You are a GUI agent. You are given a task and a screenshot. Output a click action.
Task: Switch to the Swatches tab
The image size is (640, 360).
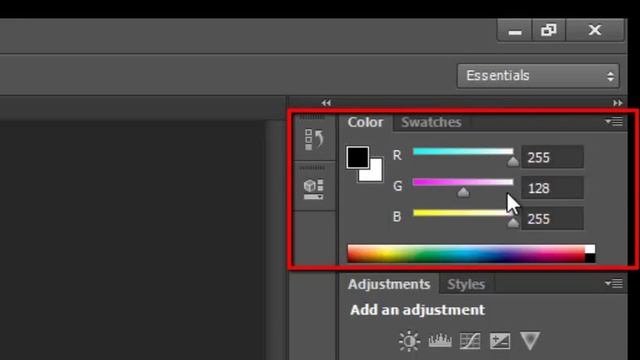(431, 122)
